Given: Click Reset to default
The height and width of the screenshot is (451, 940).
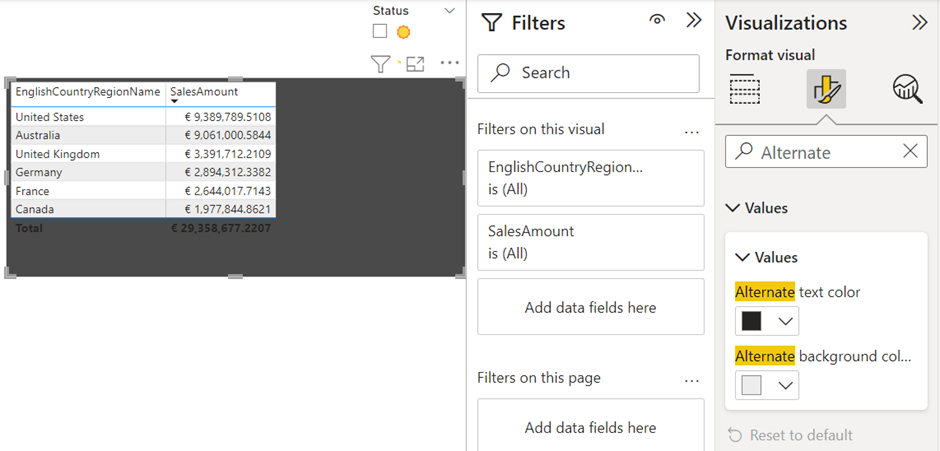Looking at the screenshot, I should (790, 435).
